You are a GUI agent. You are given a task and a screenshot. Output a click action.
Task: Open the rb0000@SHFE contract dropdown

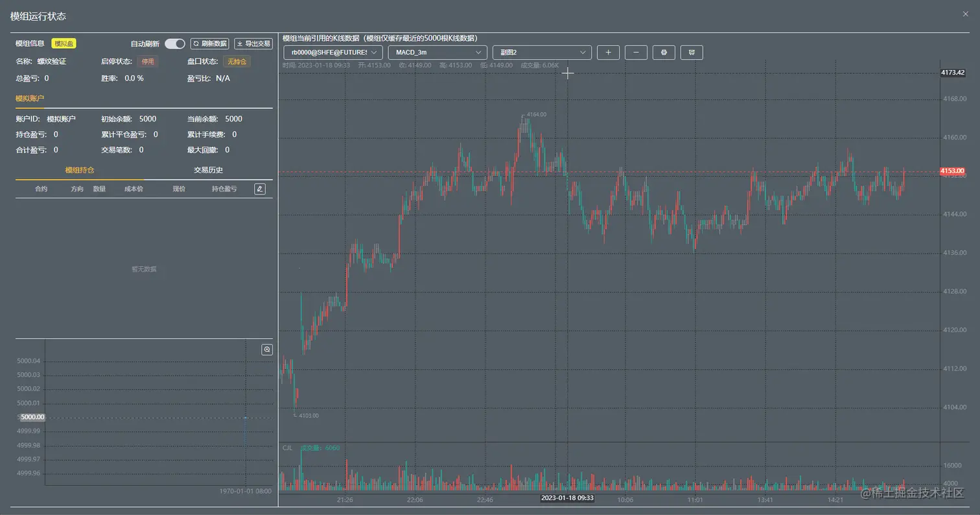click(x=333, y=53)
